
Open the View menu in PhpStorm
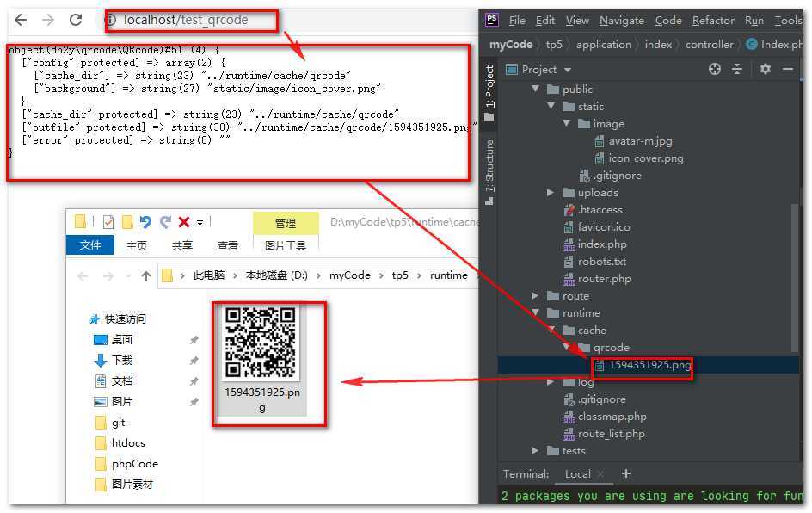coord(577,20)
